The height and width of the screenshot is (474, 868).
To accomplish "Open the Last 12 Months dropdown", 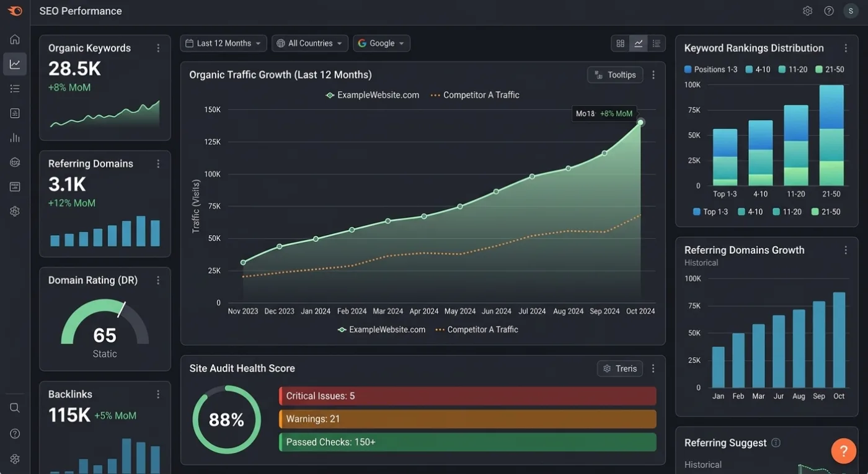I will 224,43.
